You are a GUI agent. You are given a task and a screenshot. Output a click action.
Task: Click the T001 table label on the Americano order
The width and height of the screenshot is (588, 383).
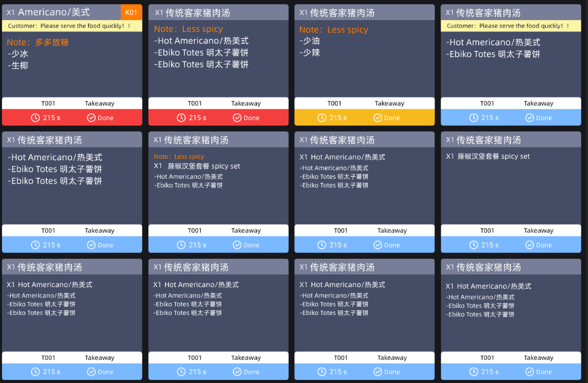tap(48, 104)
